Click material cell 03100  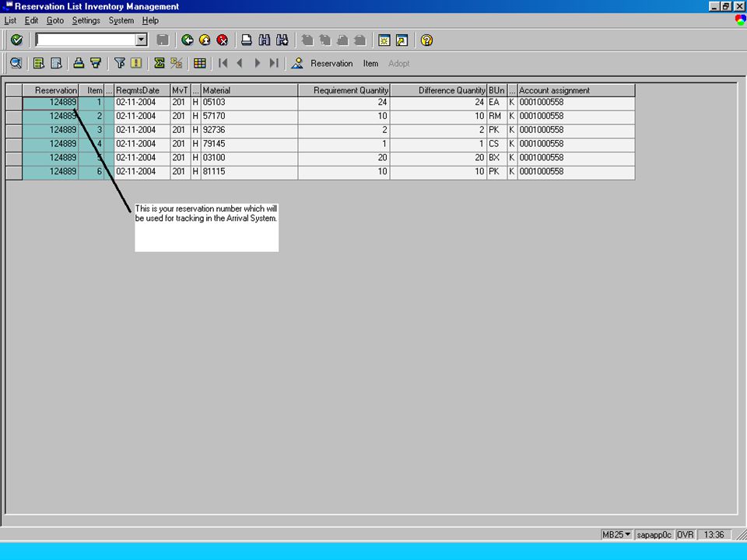[250, 158]
